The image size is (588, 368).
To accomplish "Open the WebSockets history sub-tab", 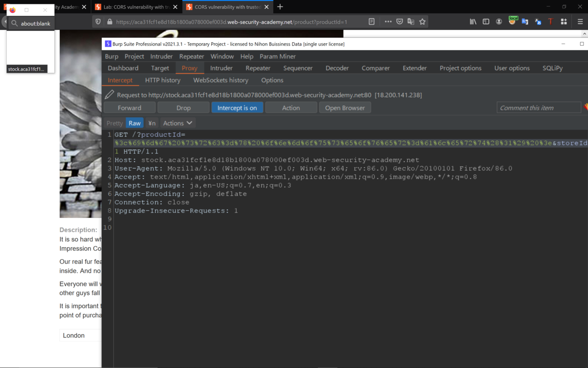I will click(x=221, y=80).
